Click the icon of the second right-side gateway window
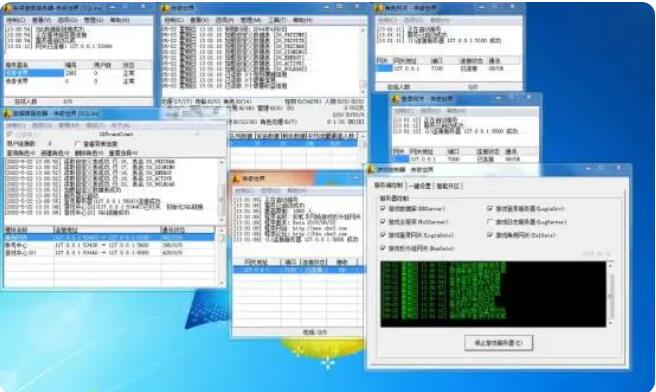This screenshot has width=656, height=392. tap(396, 99)
